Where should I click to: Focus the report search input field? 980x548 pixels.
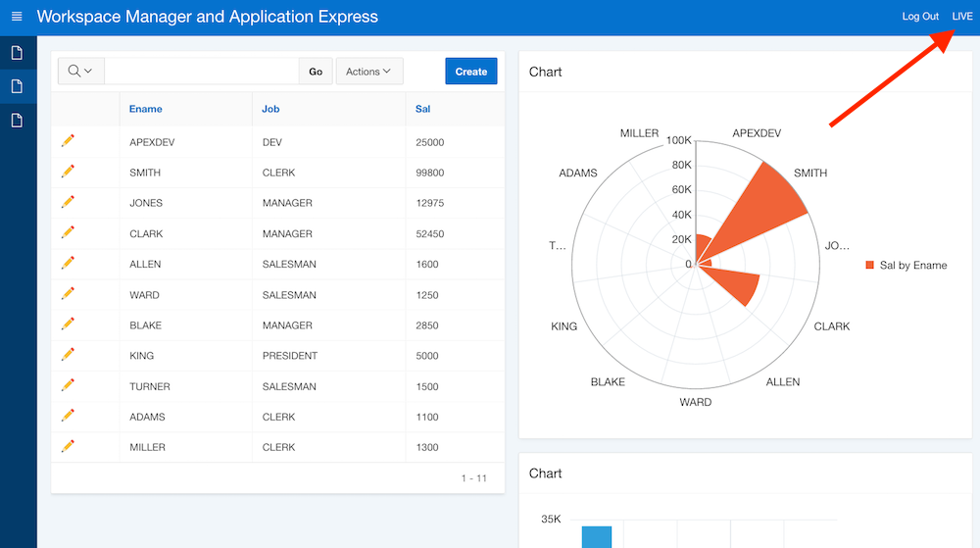(201, 72)
